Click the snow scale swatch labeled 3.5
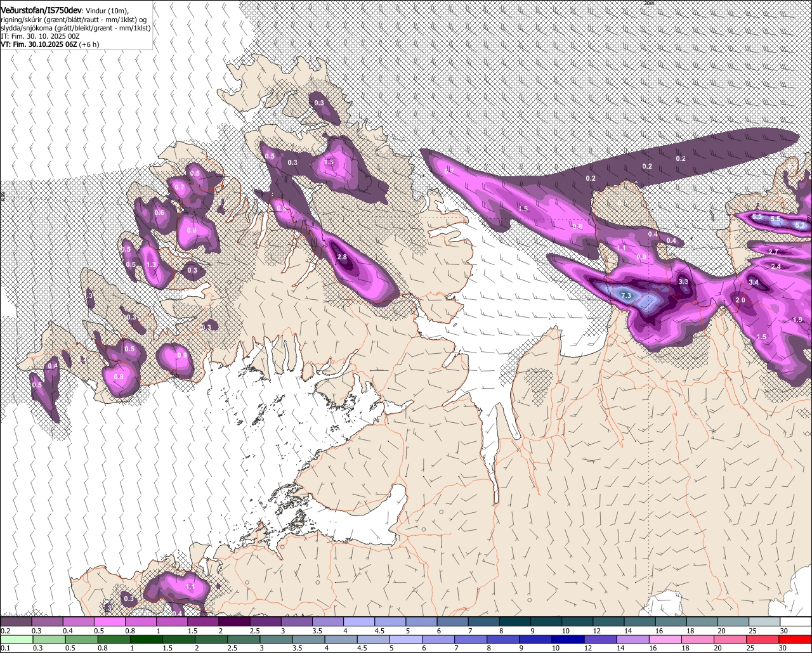 click(x=328, y=622)
